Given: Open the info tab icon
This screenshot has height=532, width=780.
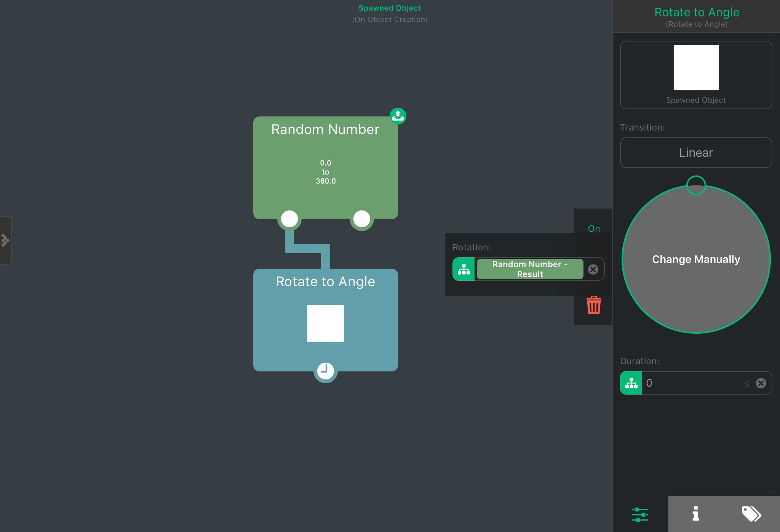Looking at the screenshot, I should pyautogui.click(x=696, y=514).
